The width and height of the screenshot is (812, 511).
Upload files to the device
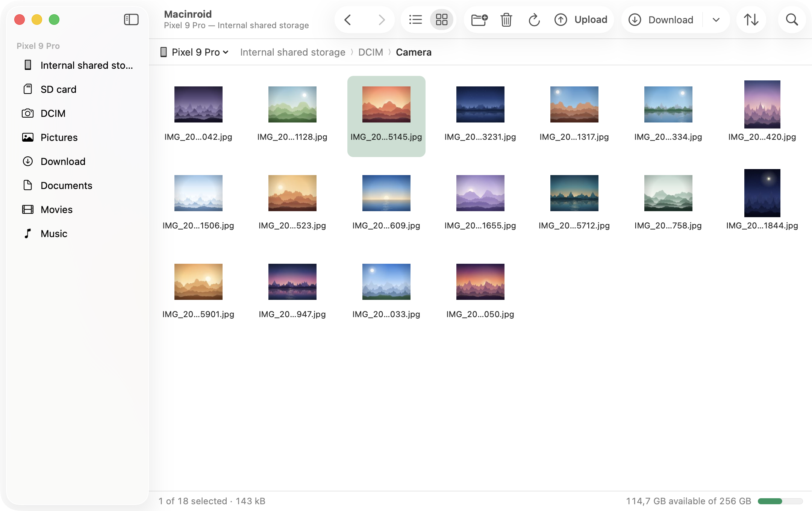(581, 20)
